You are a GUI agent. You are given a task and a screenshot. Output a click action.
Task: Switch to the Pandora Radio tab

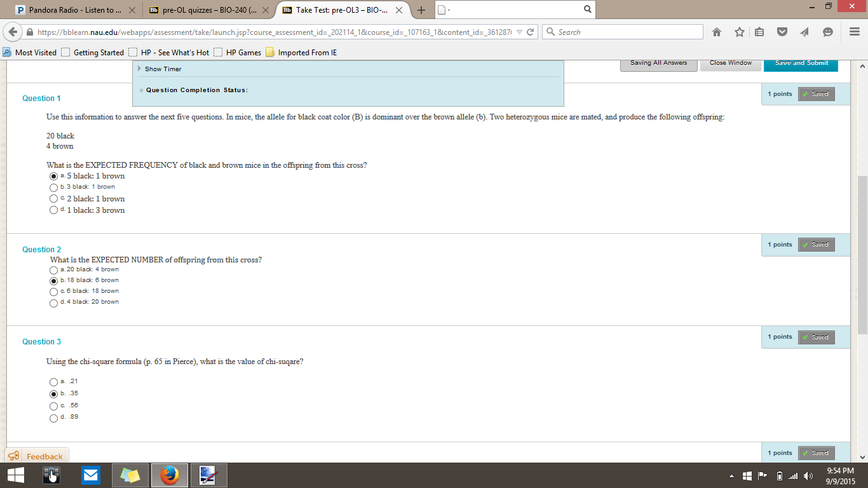(75, 10)
